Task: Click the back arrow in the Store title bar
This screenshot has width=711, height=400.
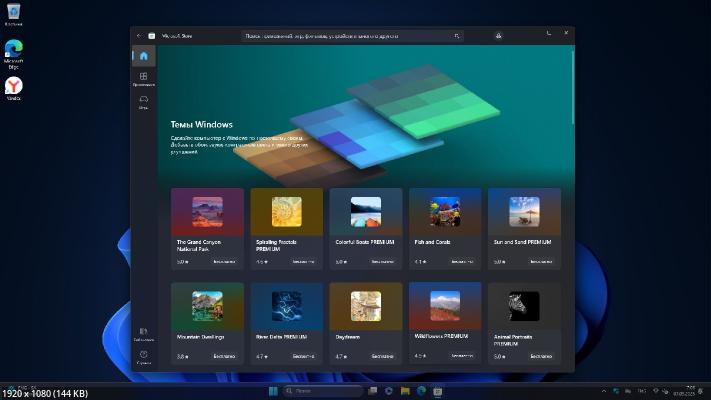Action: pyautogui.click(x=139, y=35)
